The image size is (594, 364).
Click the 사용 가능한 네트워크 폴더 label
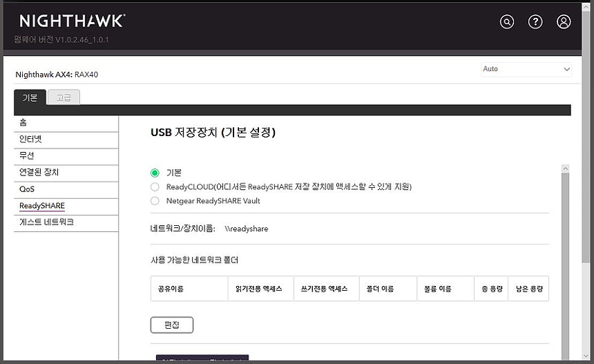194,260
